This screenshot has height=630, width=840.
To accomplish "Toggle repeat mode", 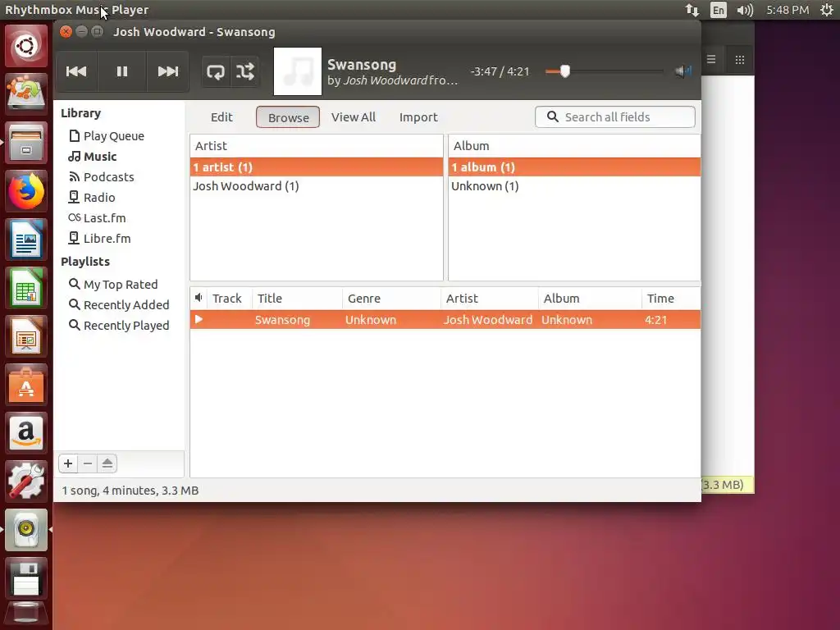I will point(216,71).
